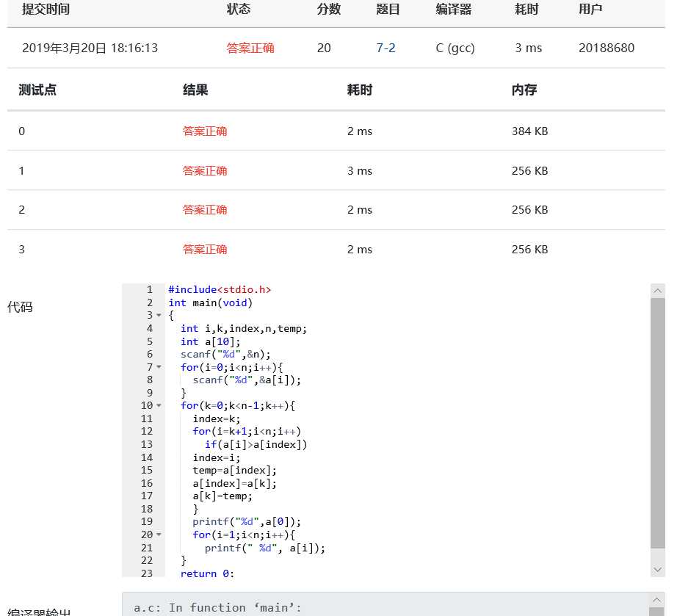Click compiler output text a.c: In function 'main':
Screen dimensions: 677x616
coord(217,608)
